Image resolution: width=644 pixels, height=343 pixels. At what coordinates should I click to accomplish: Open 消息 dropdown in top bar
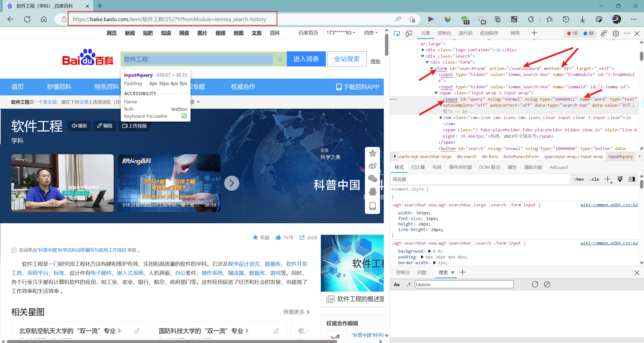click(x=371, y=33)
